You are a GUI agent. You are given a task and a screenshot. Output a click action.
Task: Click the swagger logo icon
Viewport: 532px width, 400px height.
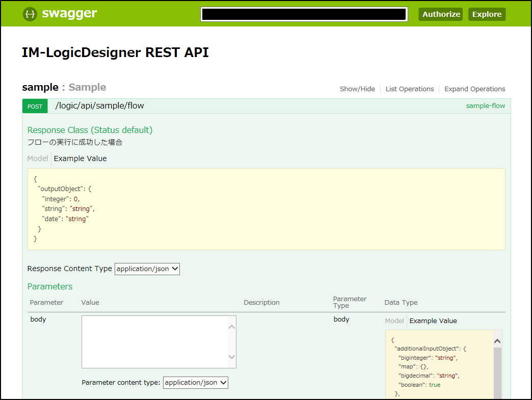pos(30,14)
